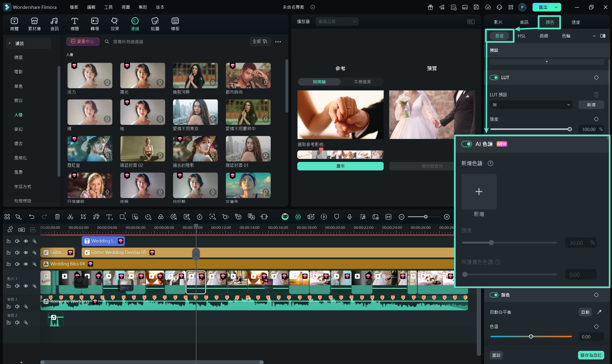The width and height of the screenshot is (612, 364).
Task: Click the 資產中心 asset center button
Action: [83, 41]
